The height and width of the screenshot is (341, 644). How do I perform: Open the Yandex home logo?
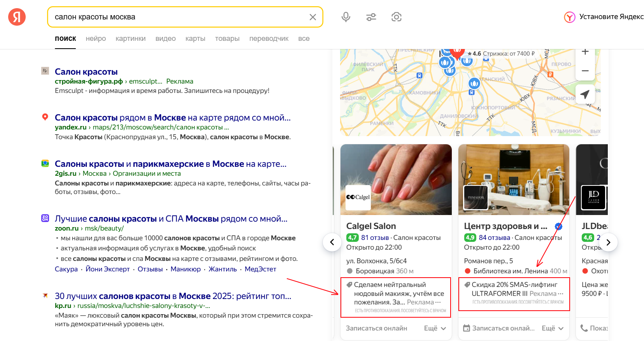(x=17, y=17)
